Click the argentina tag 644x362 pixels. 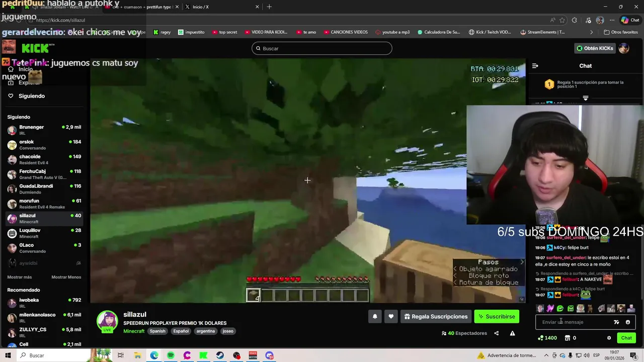pyautogui.click(x=206, y=331)
